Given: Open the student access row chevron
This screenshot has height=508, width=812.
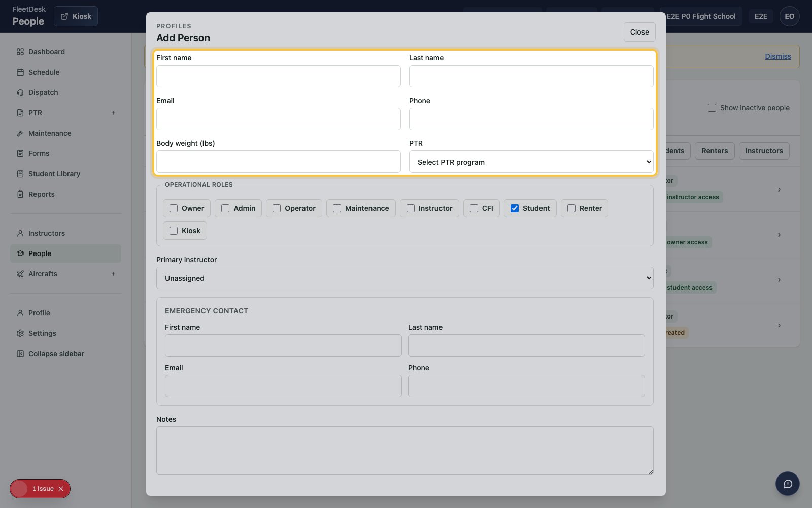Looking at the screenshot, I should point(779,280).
